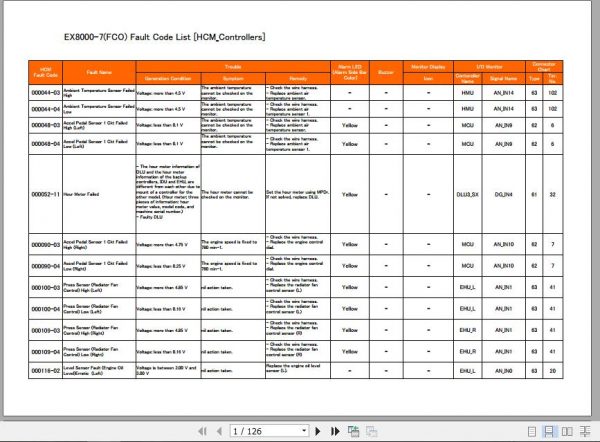
Task: Click fault code 000100-03 cell
Action: (46, 287)
